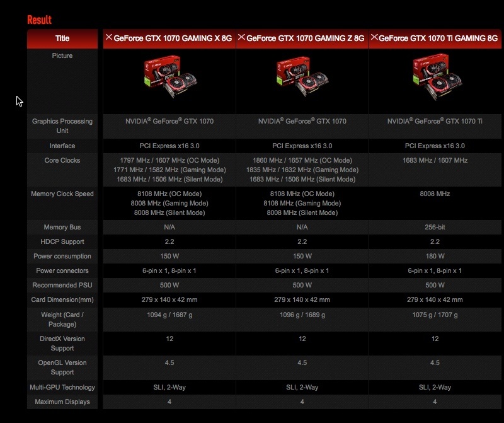Click the 1683 MHz / 1607 MHz core clock value
Viewport: 504px width, 423px height.
click(x=435, y=160)
